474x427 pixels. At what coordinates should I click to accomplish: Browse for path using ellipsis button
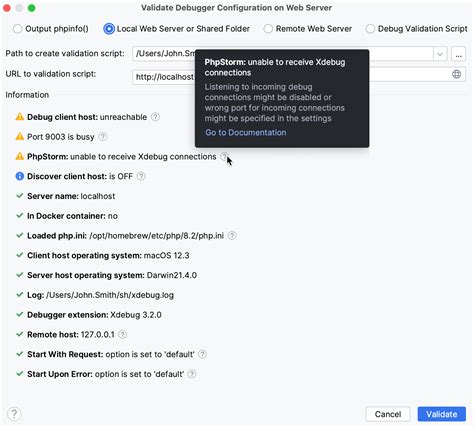tap(459, 54)
